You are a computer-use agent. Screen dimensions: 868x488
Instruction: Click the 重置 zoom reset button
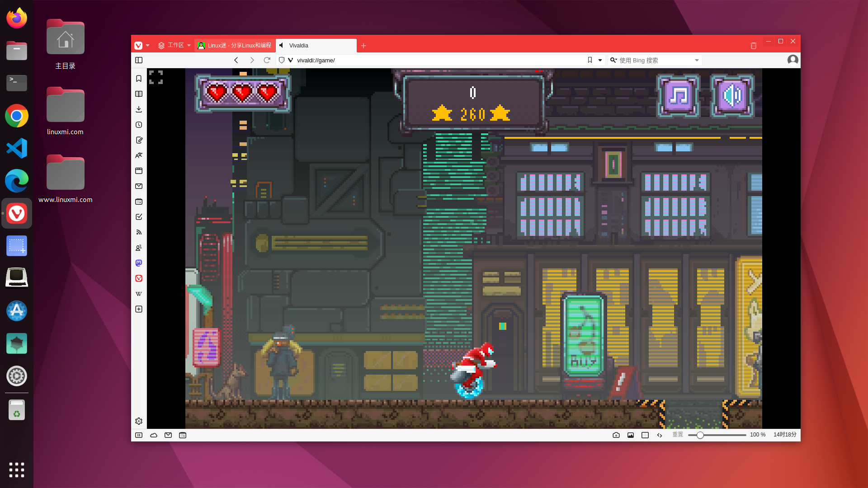(678, 435)
